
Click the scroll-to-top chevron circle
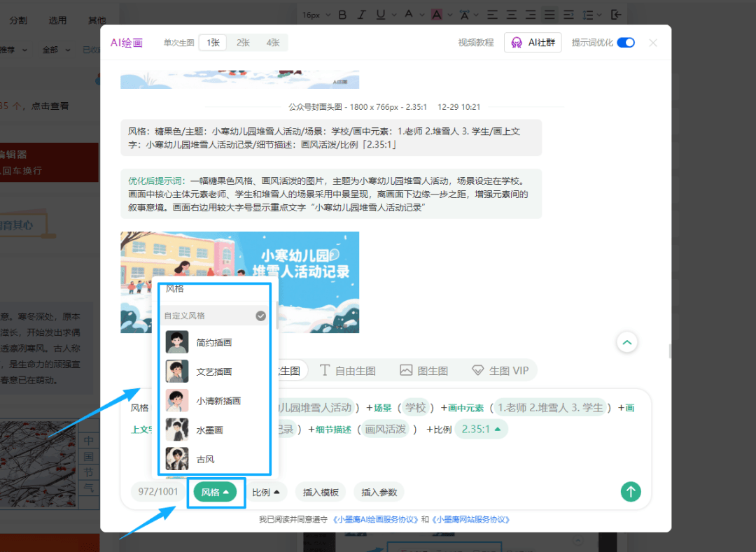tap(626, 342)
